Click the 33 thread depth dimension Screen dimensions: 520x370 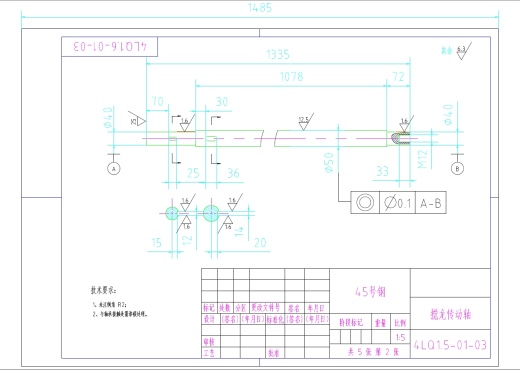click(x=383, y=171)
